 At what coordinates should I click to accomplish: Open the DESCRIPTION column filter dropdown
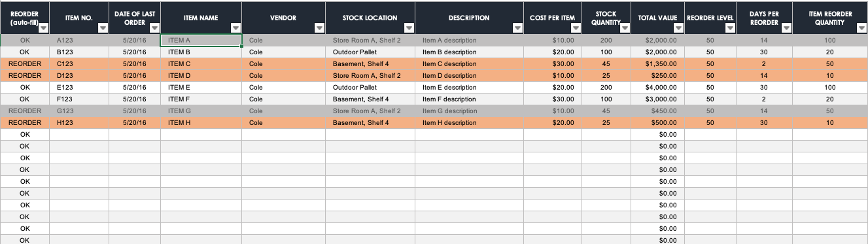click(517, 28)
